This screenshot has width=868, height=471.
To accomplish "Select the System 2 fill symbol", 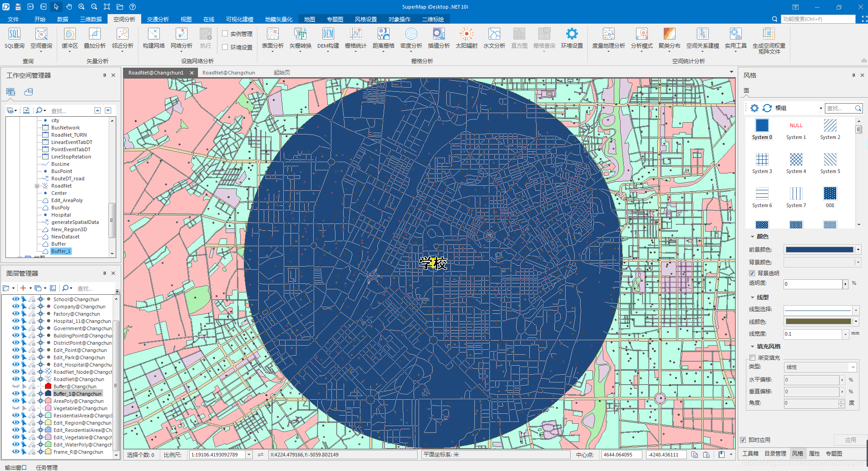I will click(830, 129).
